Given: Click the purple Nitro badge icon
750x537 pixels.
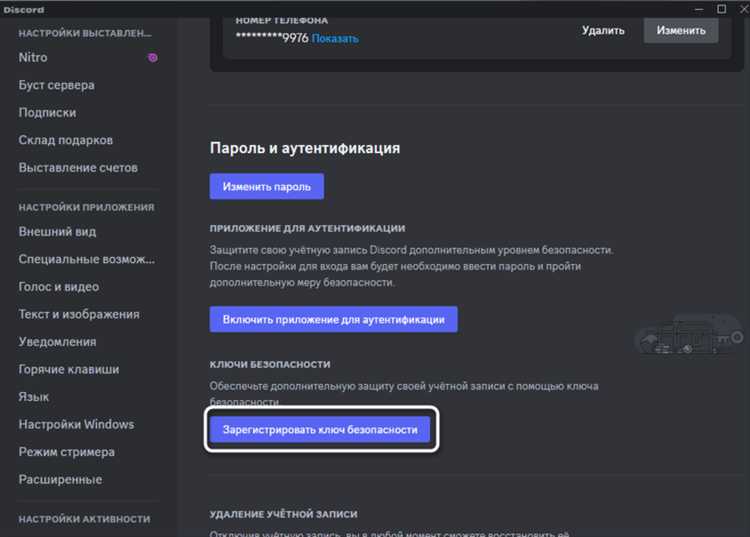Looking at the screenshot, I should tap(153, 58).
